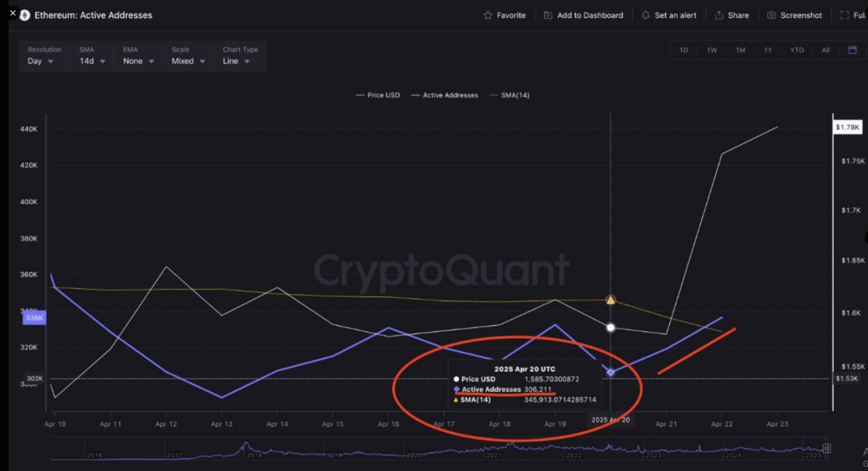This screenshot has height=471, width=868.
Task: Expand the SMA 14d dropdown
Action: coord(92,61)
